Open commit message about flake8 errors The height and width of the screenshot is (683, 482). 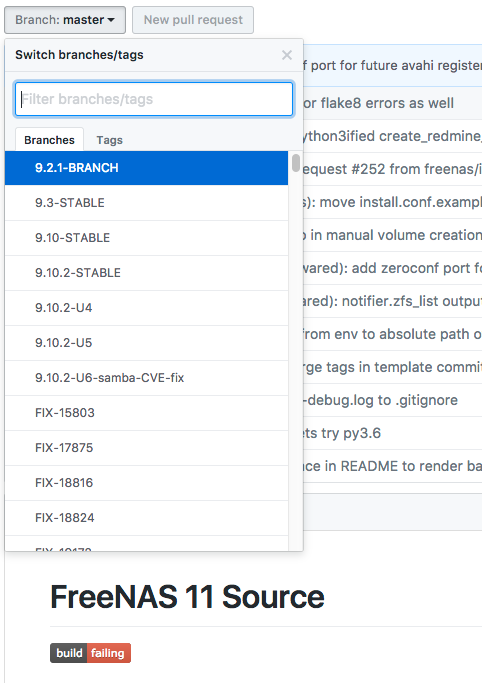pos(378,103)
